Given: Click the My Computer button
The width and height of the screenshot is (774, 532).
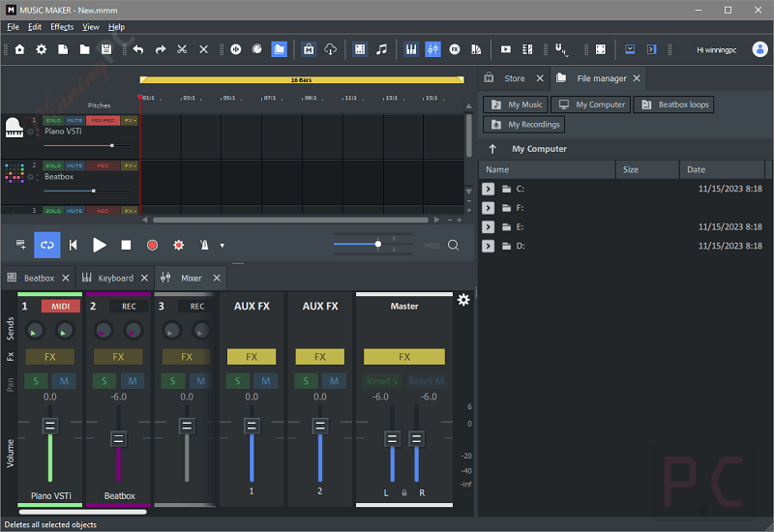Looking at the screenshot, I should 590,104.
